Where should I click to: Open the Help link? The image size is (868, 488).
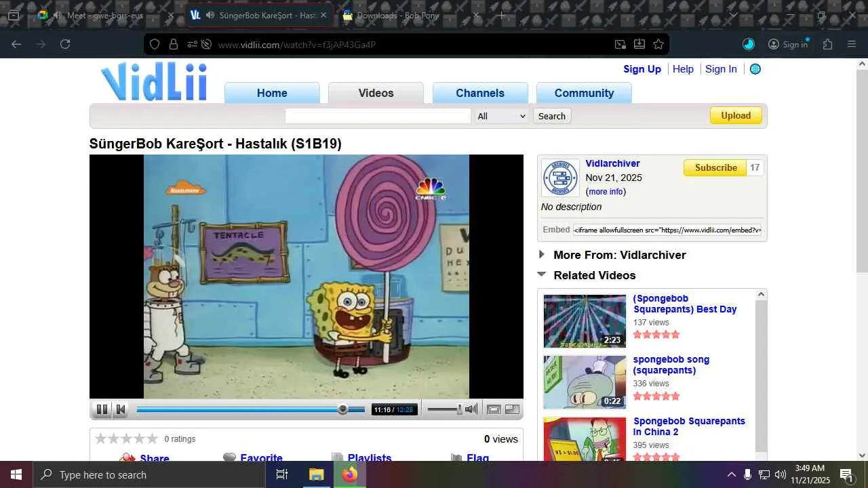point(683,69)
